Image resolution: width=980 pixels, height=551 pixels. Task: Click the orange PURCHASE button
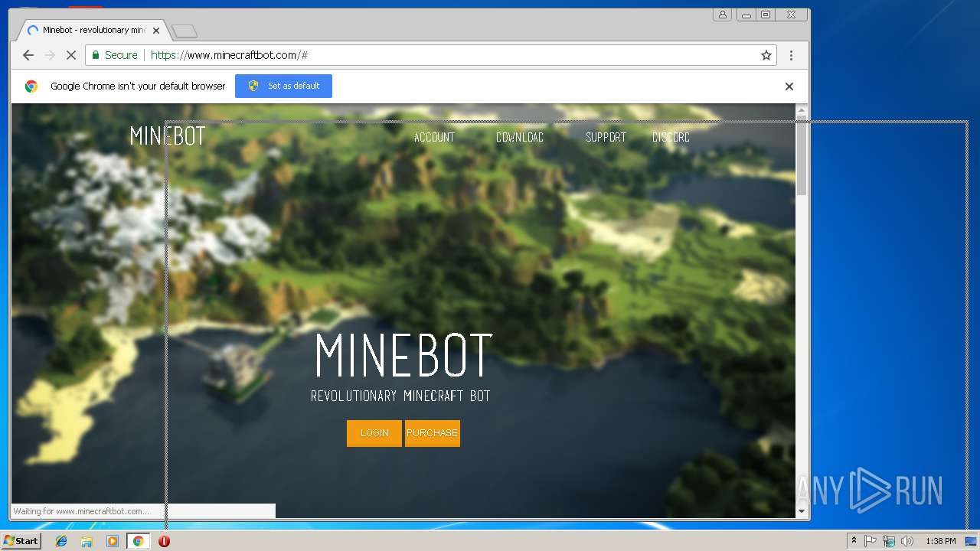click(x=433, y=433)
